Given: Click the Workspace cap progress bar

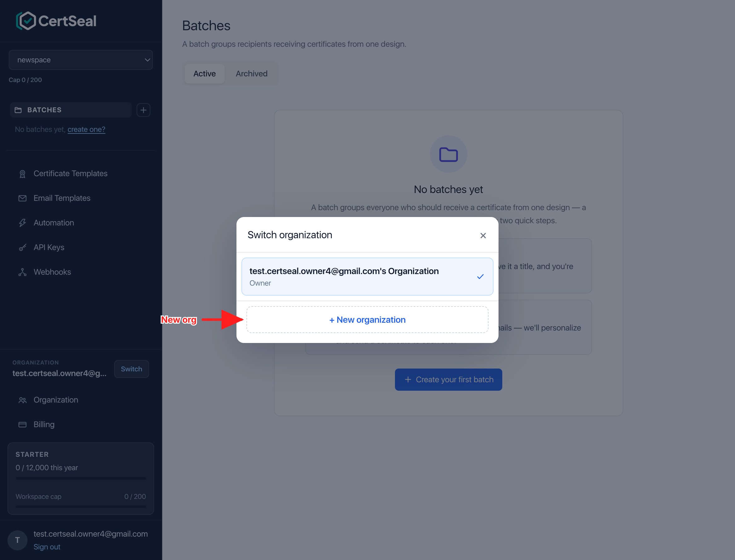Looking at the screenshot, I should [x=81, y=507].
